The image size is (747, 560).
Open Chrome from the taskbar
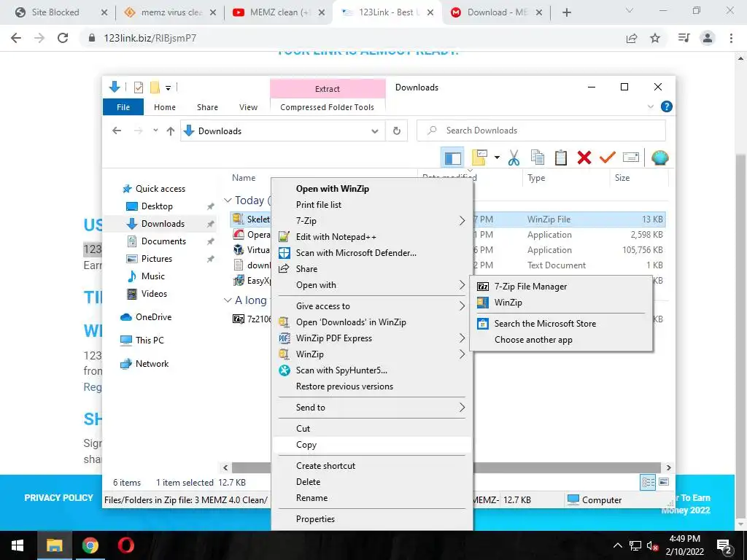point(90,545)
